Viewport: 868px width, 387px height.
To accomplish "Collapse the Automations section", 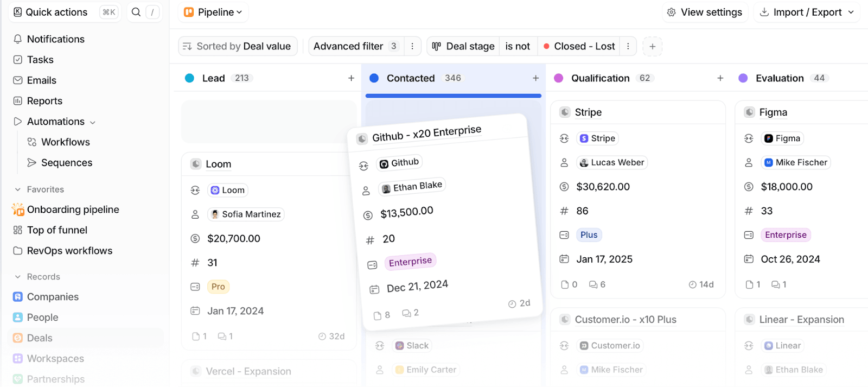I will tap(93, 122).
